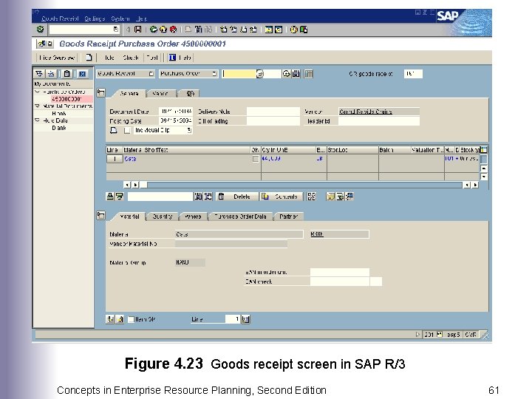This screenshot has width=532, height=399.
Task: Click the blue close overview icon
Action: click(x=82, y=74)
